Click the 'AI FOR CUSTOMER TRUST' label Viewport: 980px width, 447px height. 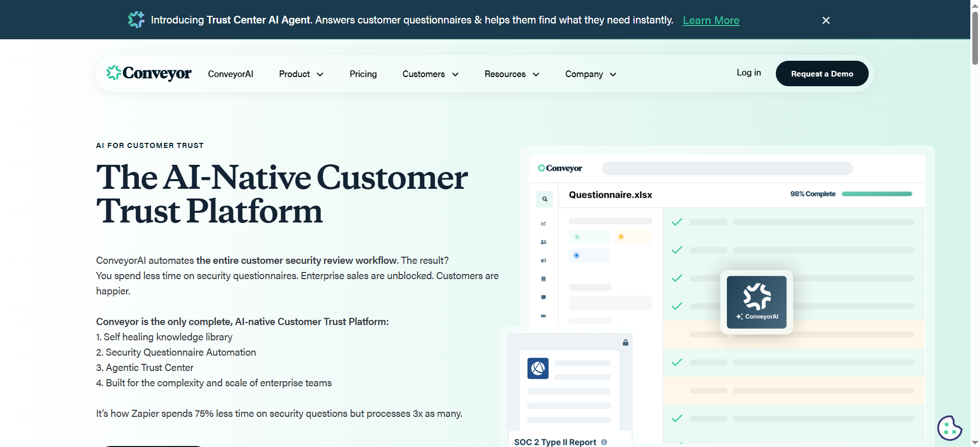(x=150, y=145)
